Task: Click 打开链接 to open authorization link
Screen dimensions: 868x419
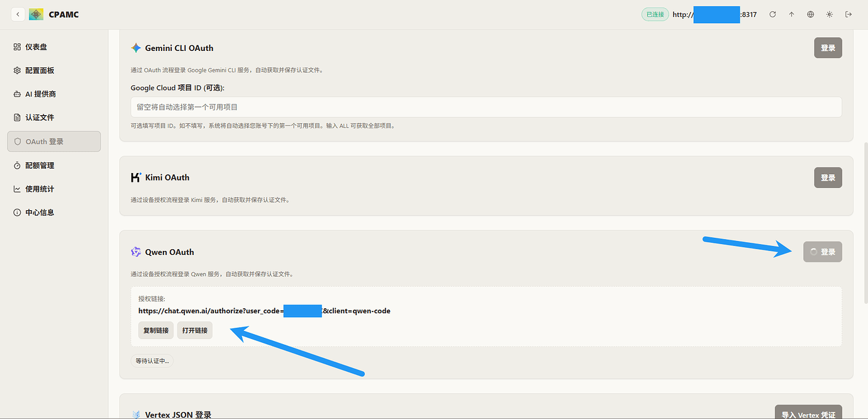Action: point(195,330)
